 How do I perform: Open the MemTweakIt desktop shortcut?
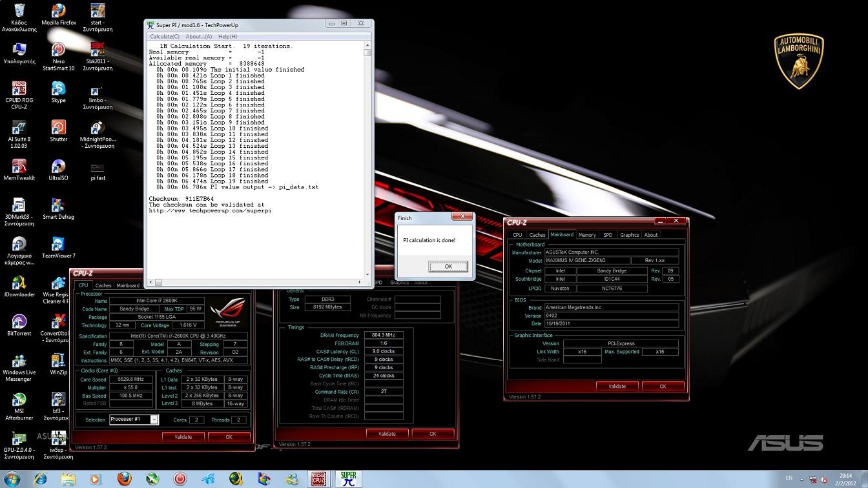19,170
